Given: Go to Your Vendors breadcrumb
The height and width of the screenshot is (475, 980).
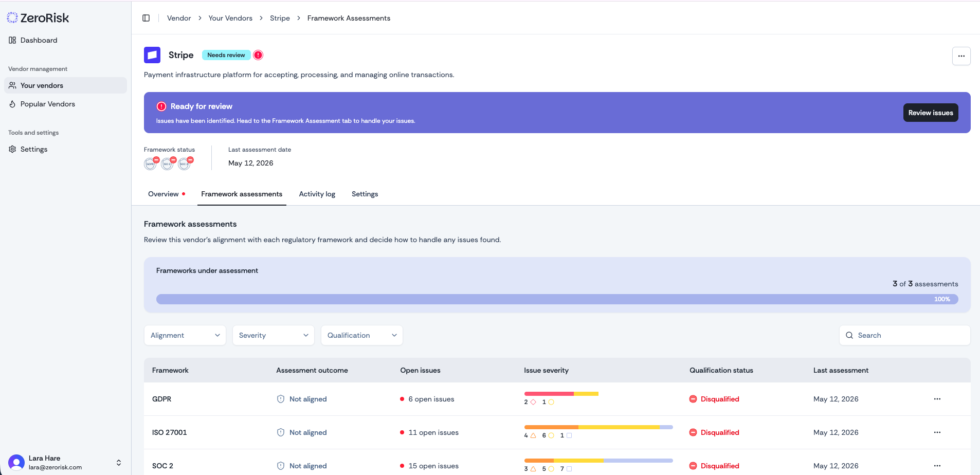Looking at the screenshot, I should 230,18.
